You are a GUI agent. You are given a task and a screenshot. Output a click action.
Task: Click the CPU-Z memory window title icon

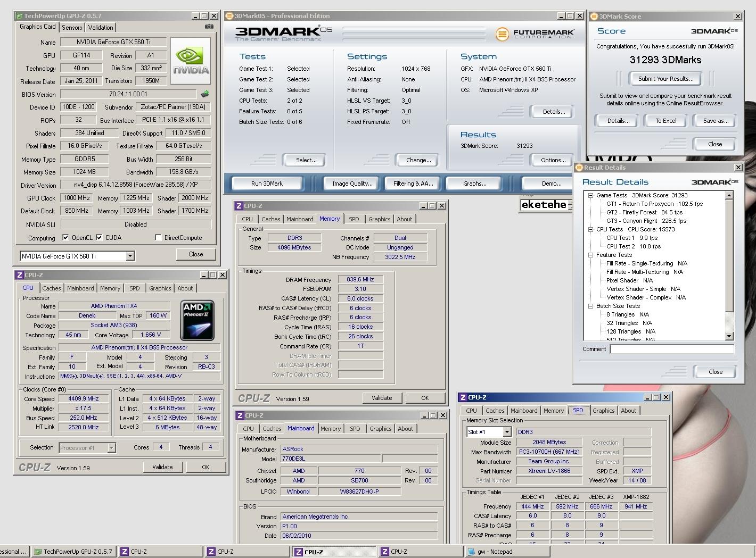[239, 206]
